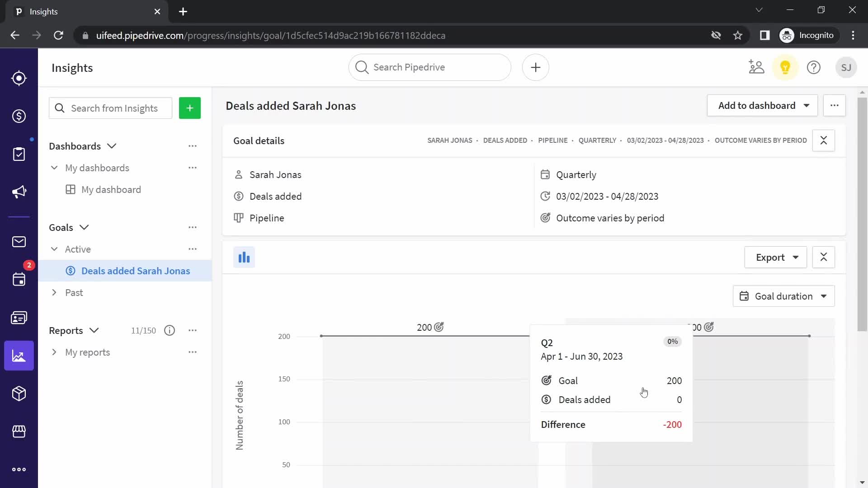Expand the My Reports section
The height and width of the screenshot is (488, 868).
pos(55,352)
